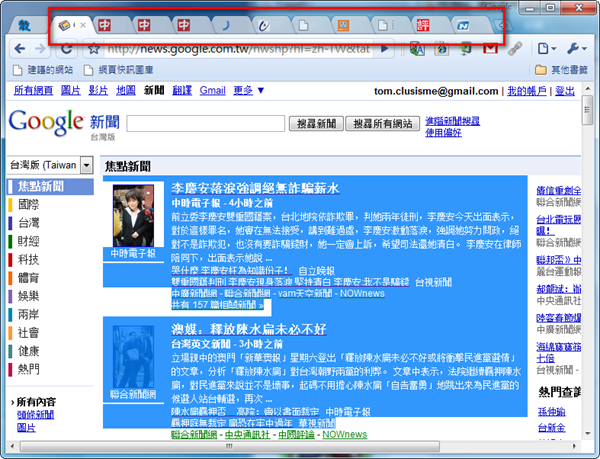The height and width of the screenshot is (459, 600).
Task: Open headline 李慶安落淚強調絕無詐騙薪水
Action: coord(255,189)
